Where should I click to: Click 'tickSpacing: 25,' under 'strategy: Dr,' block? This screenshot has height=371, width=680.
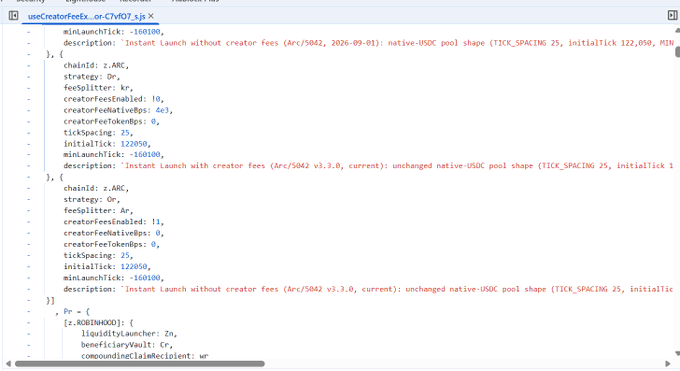[98, 133]
